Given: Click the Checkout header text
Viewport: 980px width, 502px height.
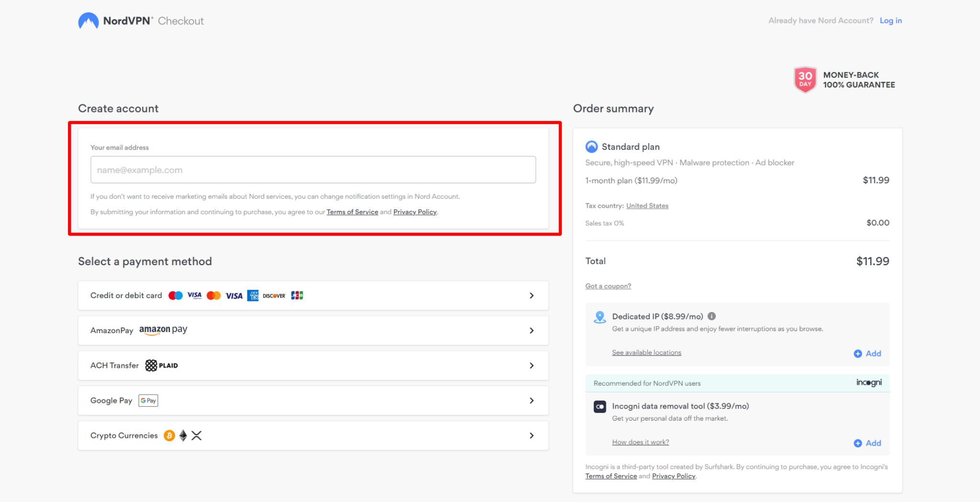Looking at the screenshot, I should (x=181, y=21).
